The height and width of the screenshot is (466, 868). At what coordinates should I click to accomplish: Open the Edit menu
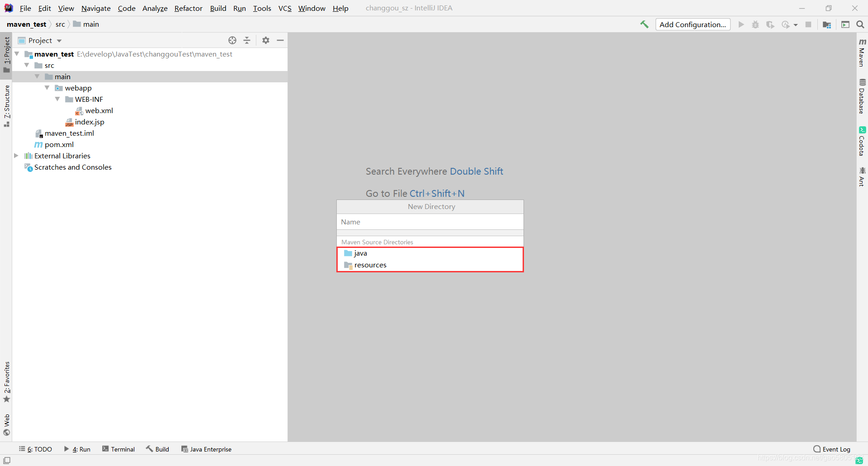click(44, 8)
